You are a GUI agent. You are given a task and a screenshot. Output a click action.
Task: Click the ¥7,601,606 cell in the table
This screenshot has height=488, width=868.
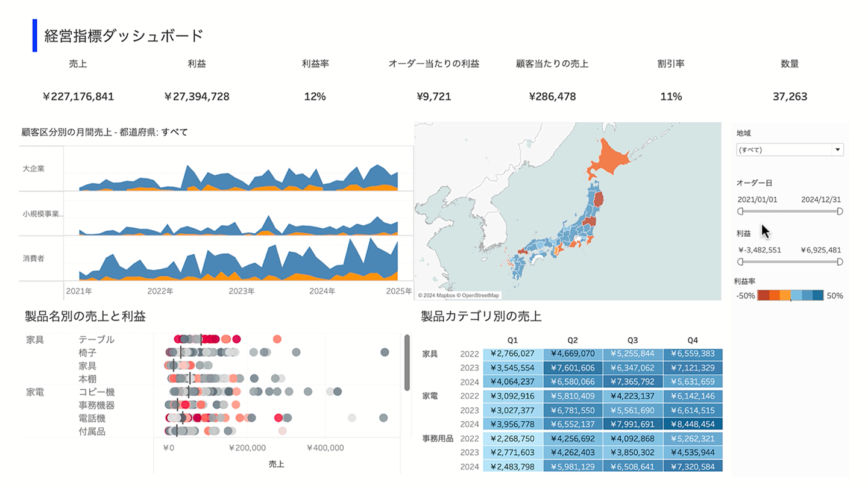[573, 368]
